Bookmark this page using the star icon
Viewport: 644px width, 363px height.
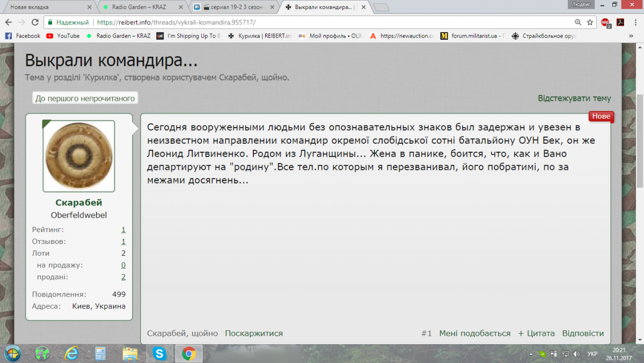click(x=590, y=23)
